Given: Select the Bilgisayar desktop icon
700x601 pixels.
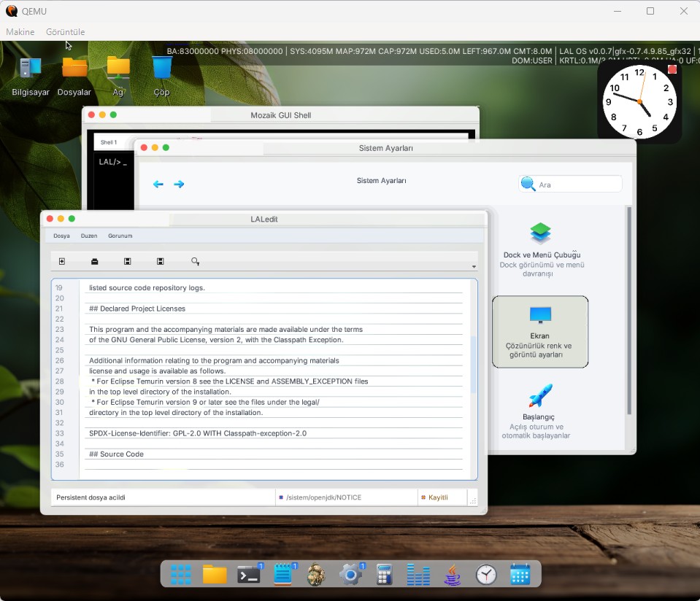Looking at the screenshot, I should point(31,77).
